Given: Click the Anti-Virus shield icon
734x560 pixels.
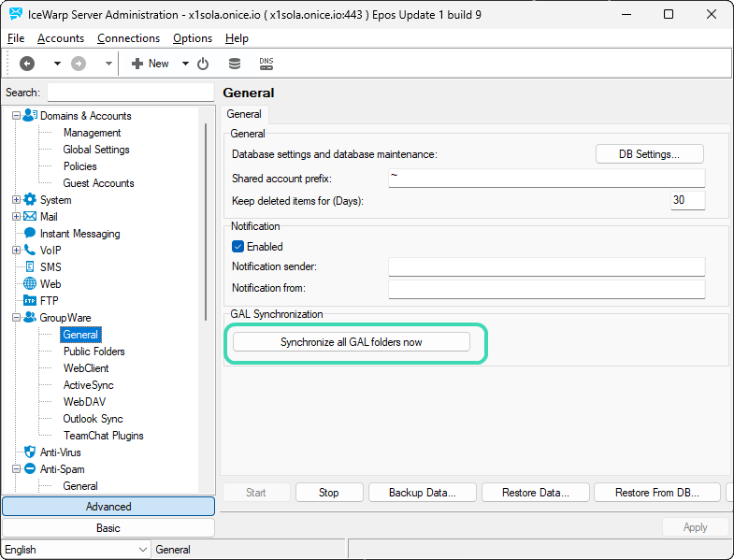Looking at the screenshot, I should point(30,452).
